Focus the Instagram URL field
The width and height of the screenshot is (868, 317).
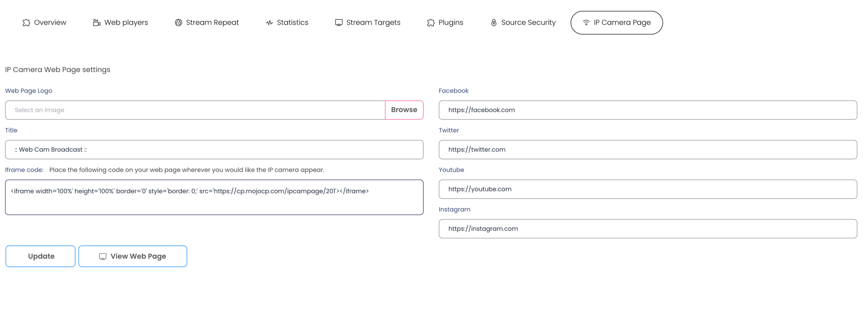click(647, 229)
